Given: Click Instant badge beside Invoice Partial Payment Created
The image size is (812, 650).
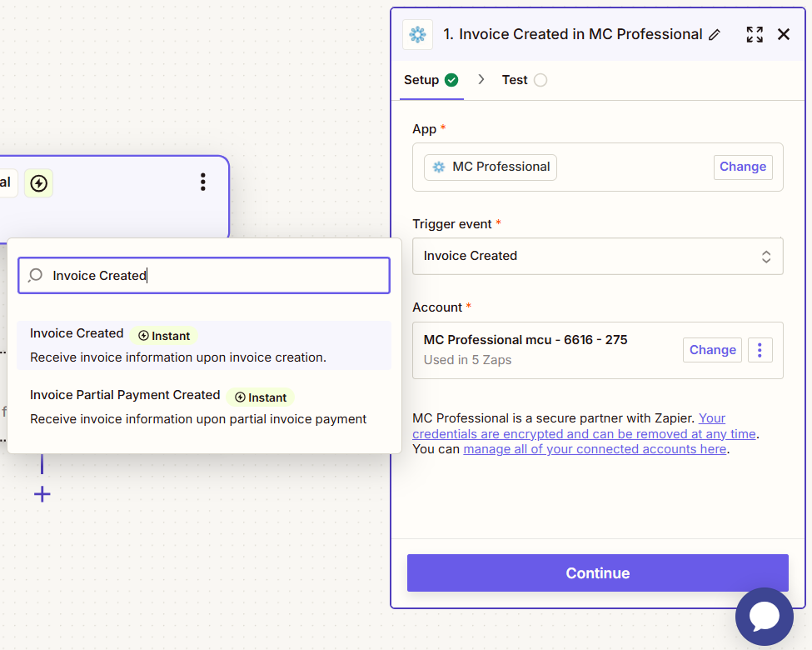Looking at the screenshot, I should [x=261, y=397].
